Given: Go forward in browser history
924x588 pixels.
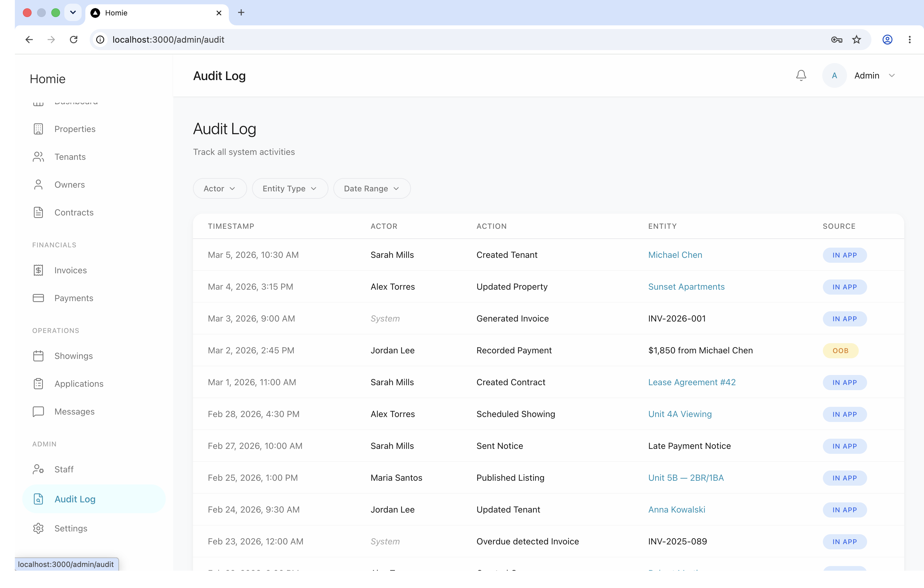Looking at the screenshot, I should [51, 40].
